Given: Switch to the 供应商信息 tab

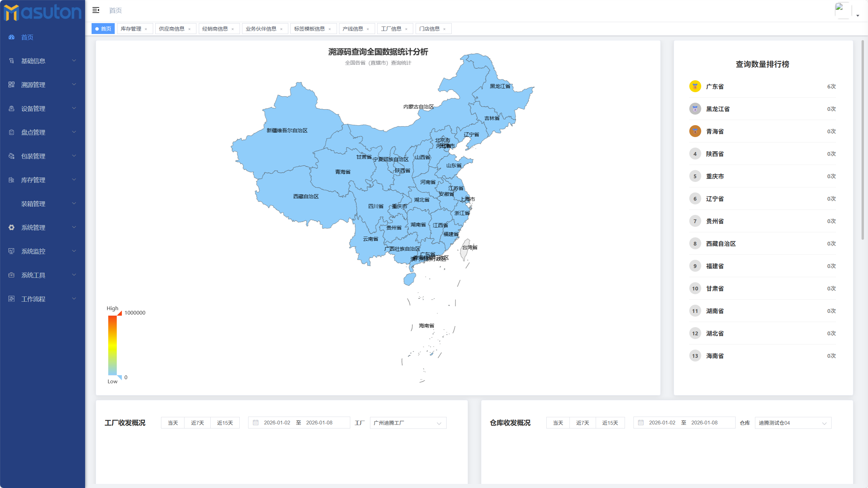Looking at the screenshot, I should coord(172,29).
